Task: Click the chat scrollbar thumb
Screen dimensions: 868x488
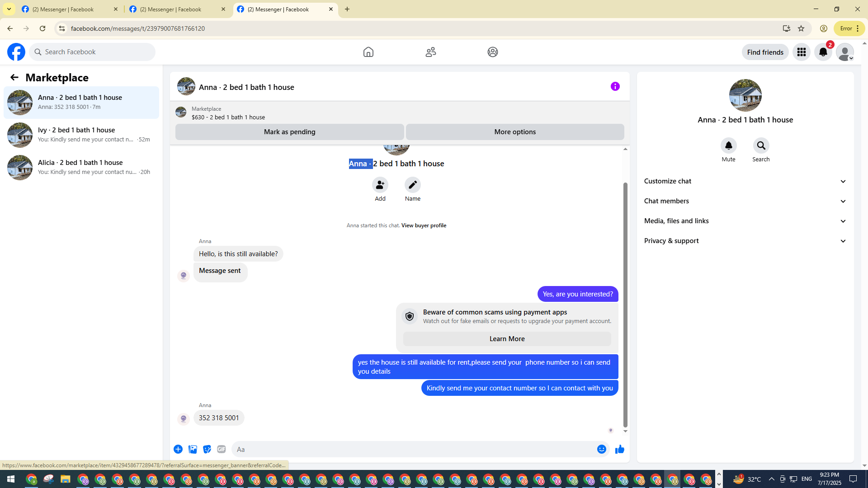Action: coord(625,305)
